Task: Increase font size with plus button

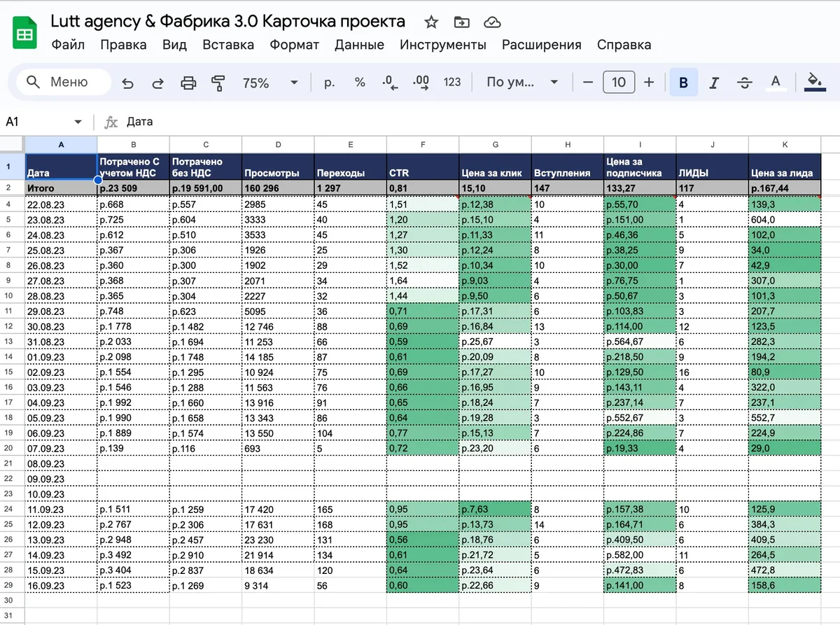Action: 649,83
